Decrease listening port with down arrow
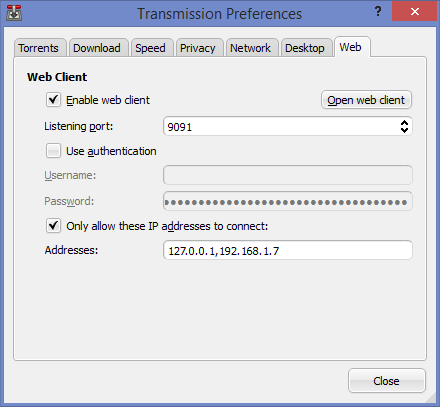The width and height of the screenshot is (440, 407). pyautogui.click(x=404, y=130)
